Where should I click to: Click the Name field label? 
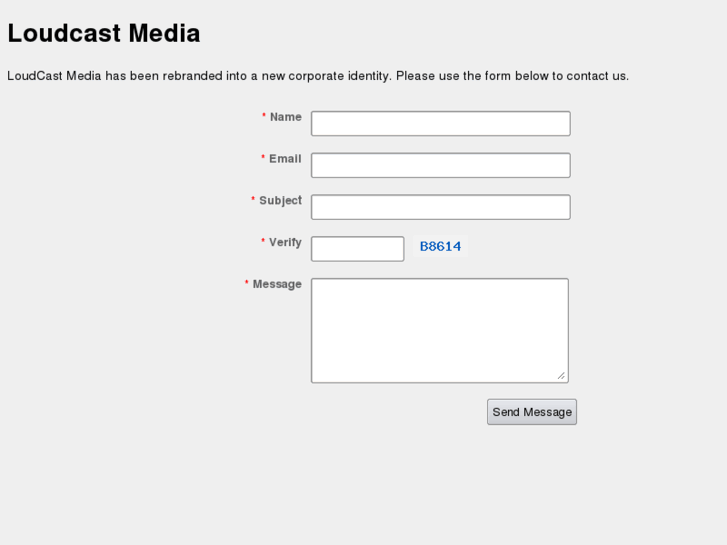click(286, 117)
